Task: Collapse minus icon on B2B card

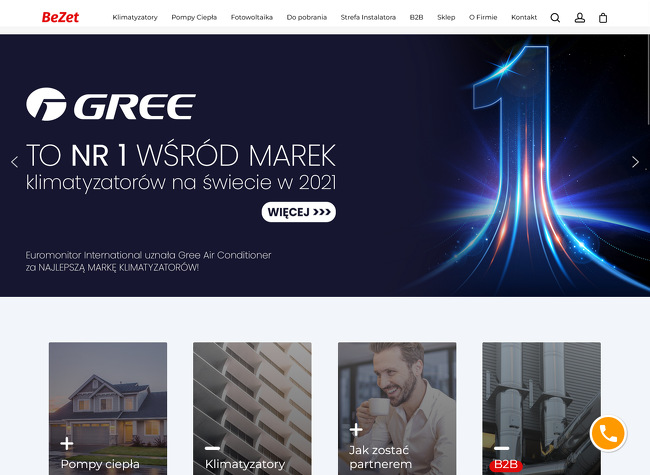Action: [x=501, y=448]
